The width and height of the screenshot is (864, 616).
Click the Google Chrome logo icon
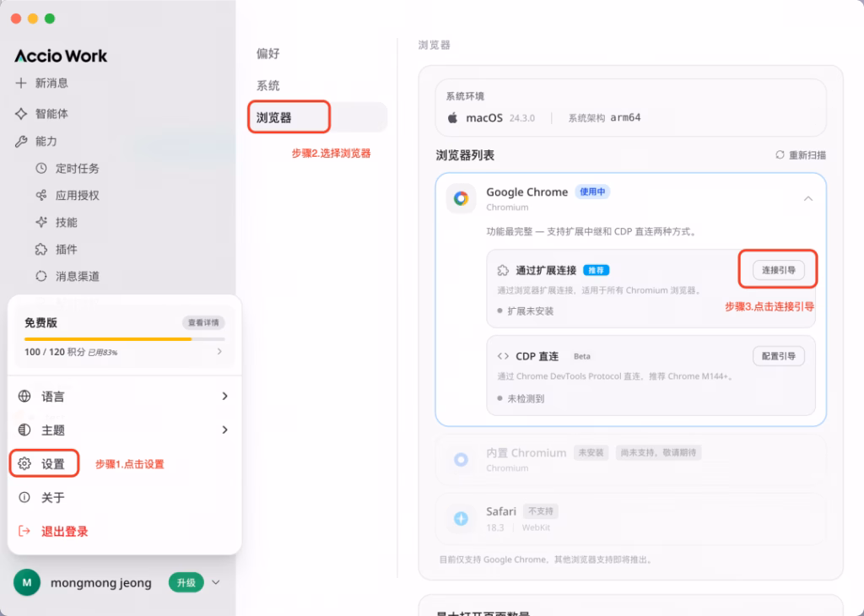[462, 198]
